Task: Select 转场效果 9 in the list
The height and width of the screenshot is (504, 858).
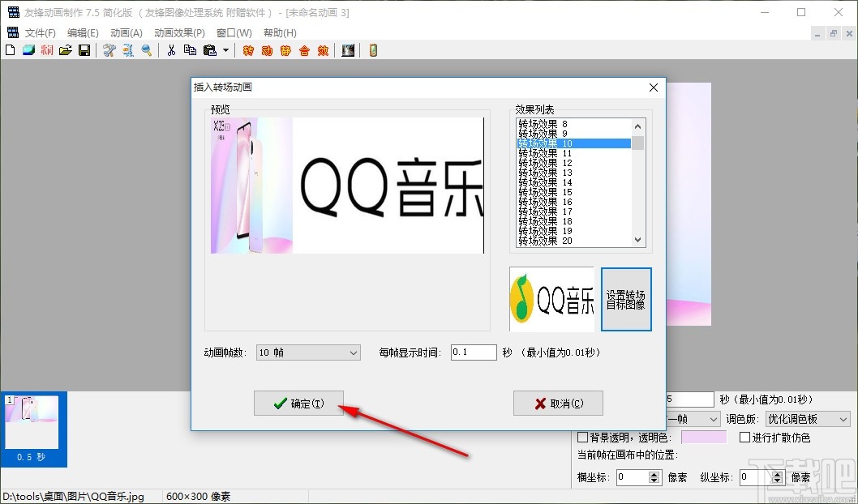Action: pyautogui.click(x=573, y=134)
